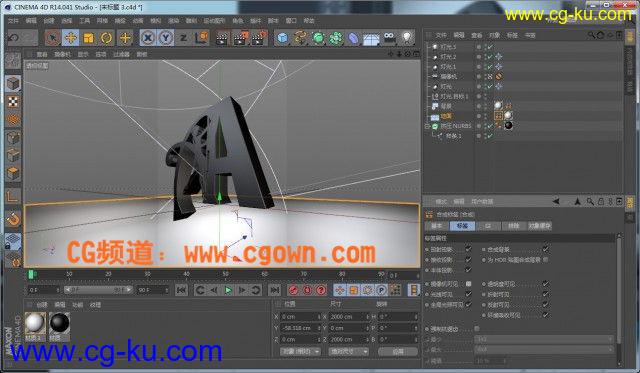This screenshot has height=373, width=640.
Task: Select the black material swatch
Action: tap(60, 323)
